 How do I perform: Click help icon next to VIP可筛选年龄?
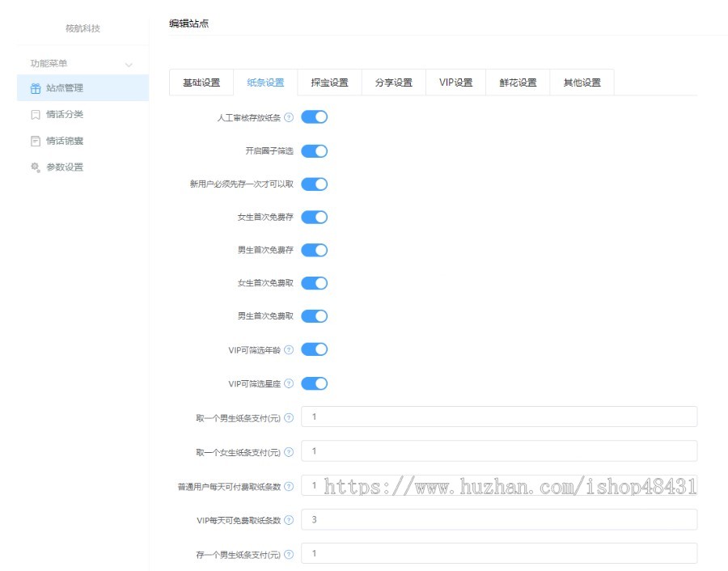tap(289, 349)
